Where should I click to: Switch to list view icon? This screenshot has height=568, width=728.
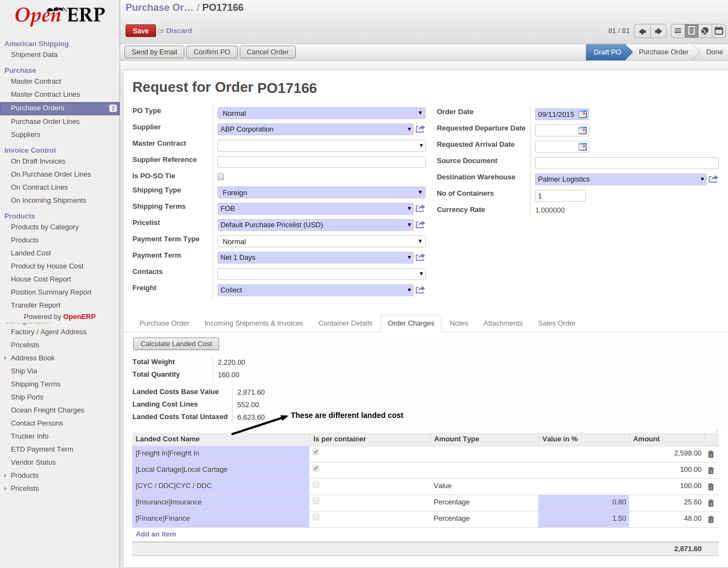678,31
